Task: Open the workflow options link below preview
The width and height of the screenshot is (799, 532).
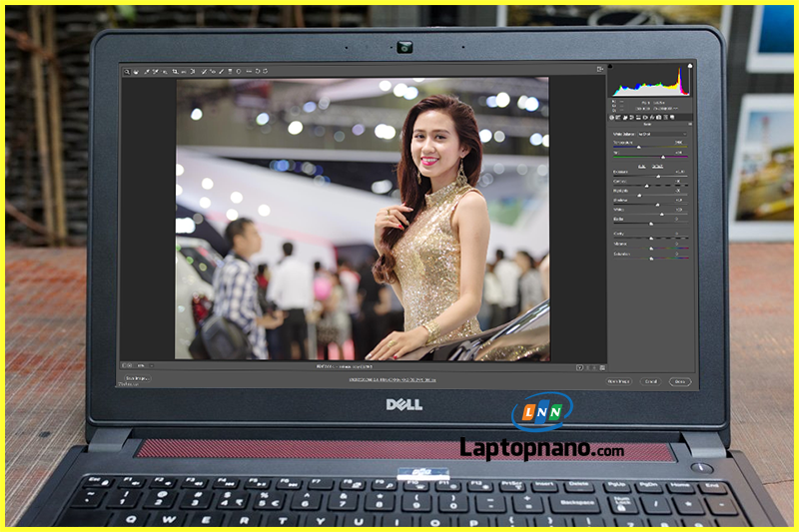Action: 392,379
